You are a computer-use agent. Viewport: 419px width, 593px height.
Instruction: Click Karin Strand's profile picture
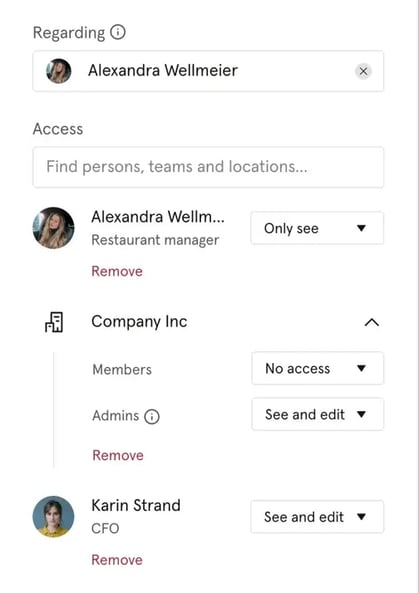(53, 516)
